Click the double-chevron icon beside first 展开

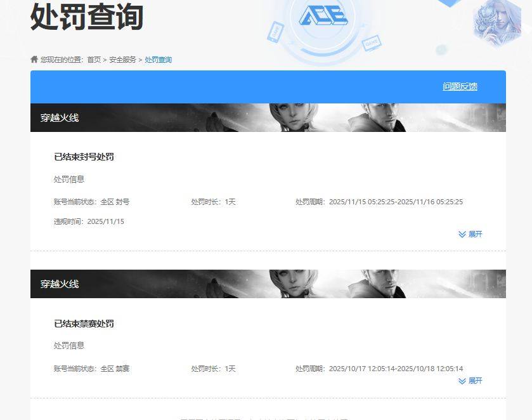pos(462,234)
